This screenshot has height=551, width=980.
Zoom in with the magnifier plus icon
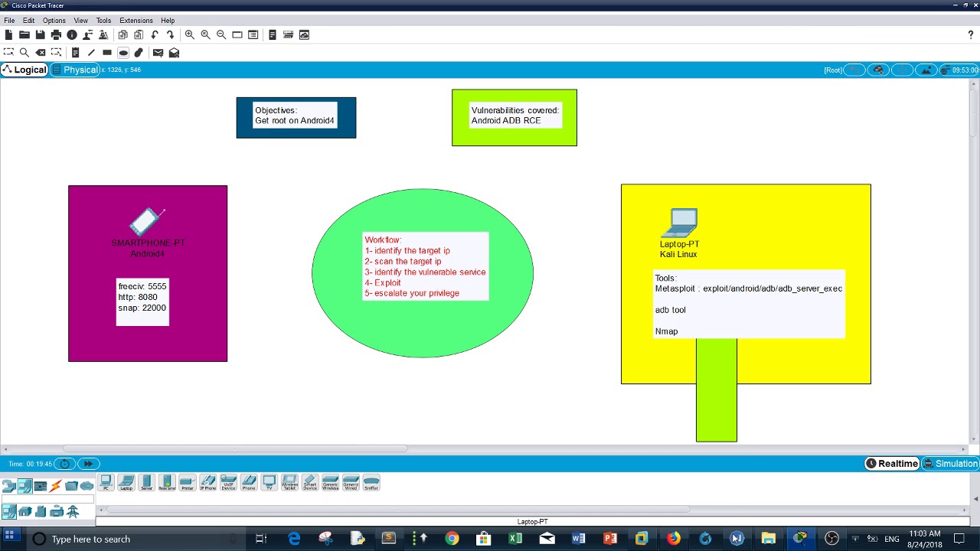pos(189,34)
